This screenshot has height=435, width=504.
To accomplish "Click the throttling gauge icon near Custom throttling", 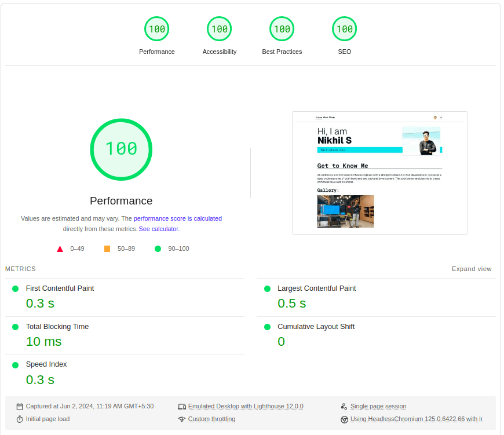I will click(182, 419).
